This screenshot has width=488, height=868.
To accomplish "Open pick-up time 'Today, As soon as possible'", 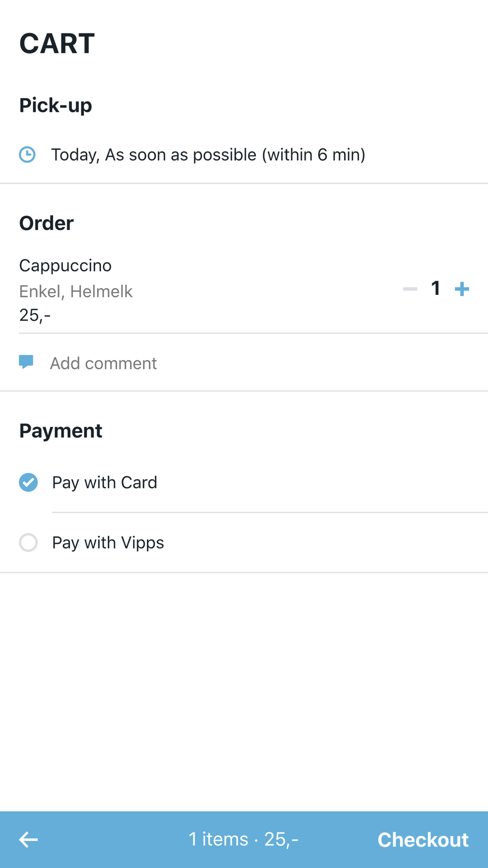I will coord(208,155).
